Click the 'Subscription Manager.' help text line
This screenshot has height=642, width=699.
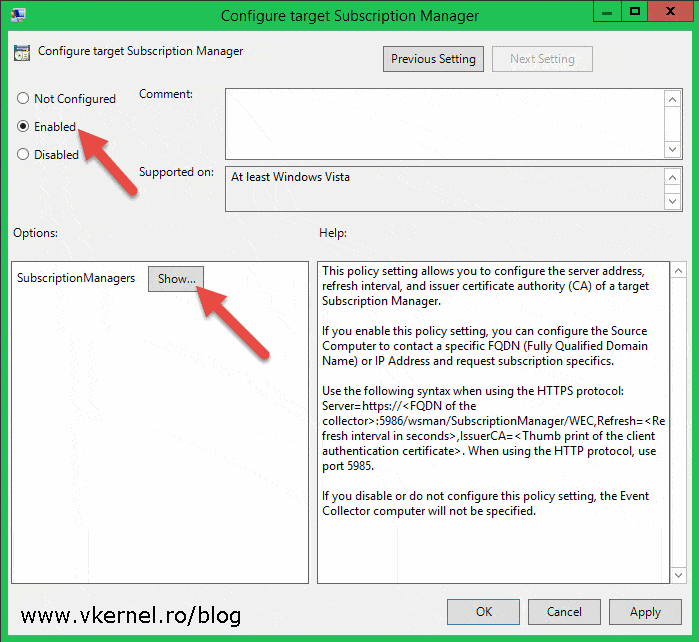tap(381, 301)
